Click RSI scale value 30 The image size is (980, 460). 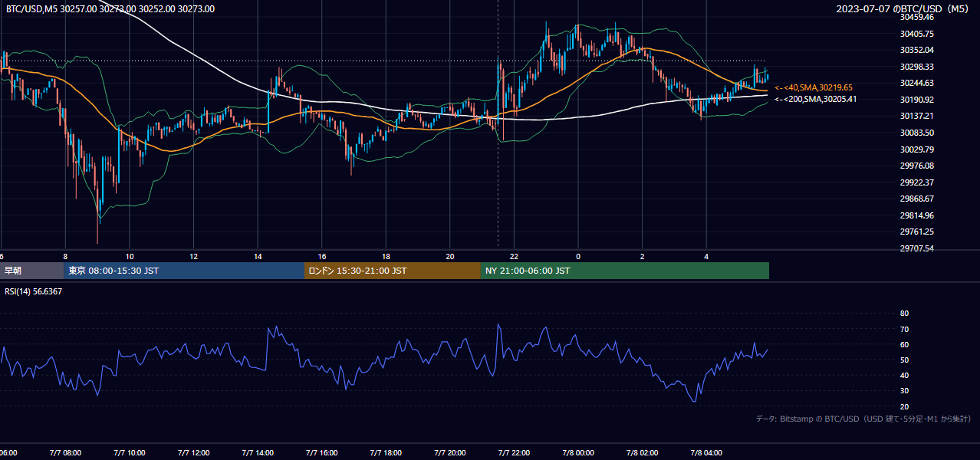point(904,391)
